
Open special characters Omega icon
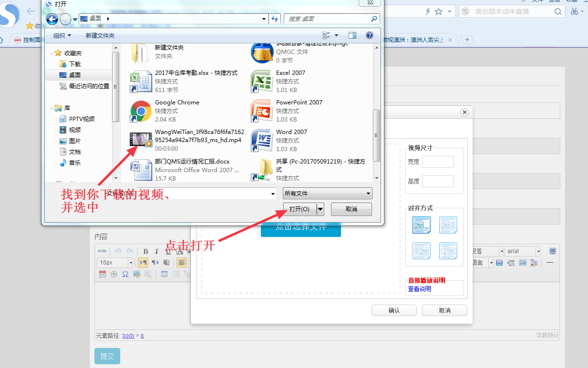[x=125, y=274]
